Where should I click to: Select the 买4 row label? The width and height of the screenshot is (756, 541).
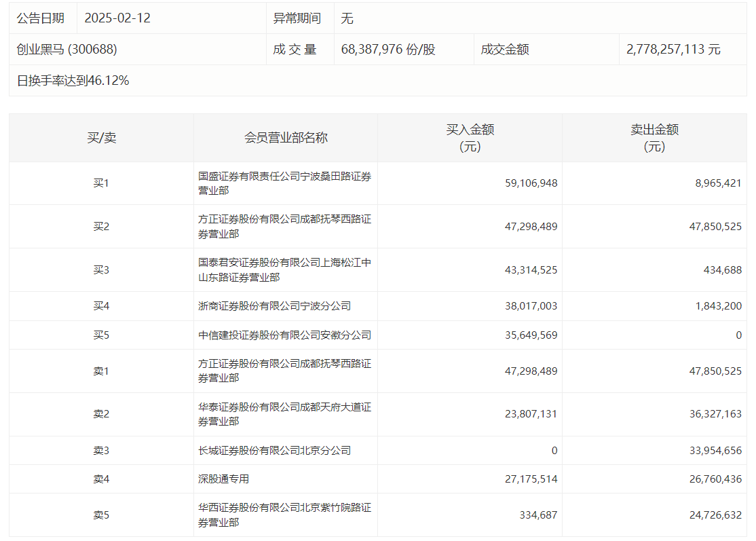point(101,306)
